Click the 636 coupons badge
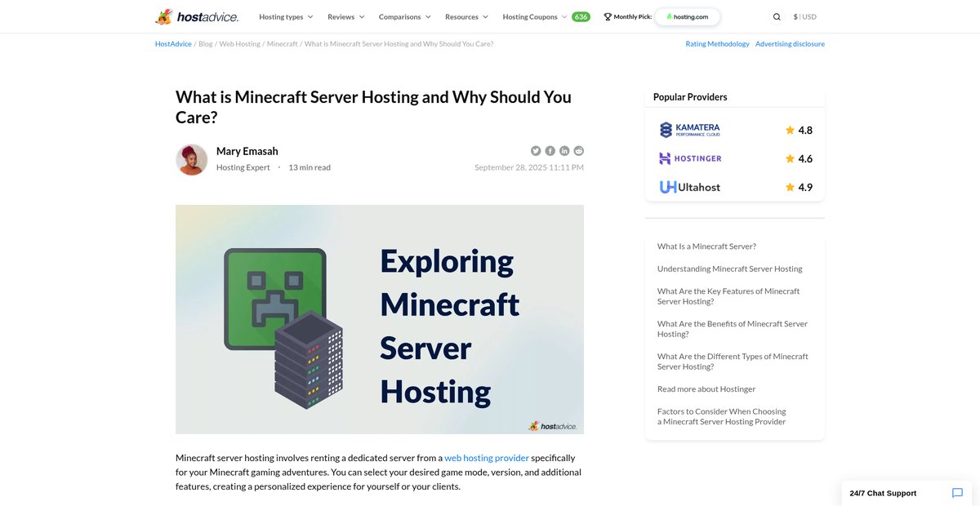 581,16
